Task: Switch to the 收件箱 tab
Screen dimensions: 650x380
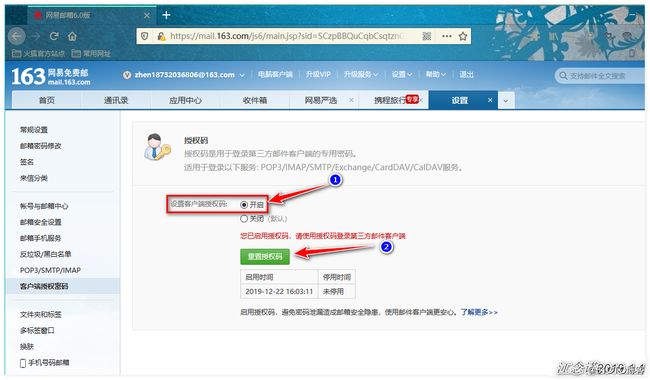Action: [x=255, y=100]
